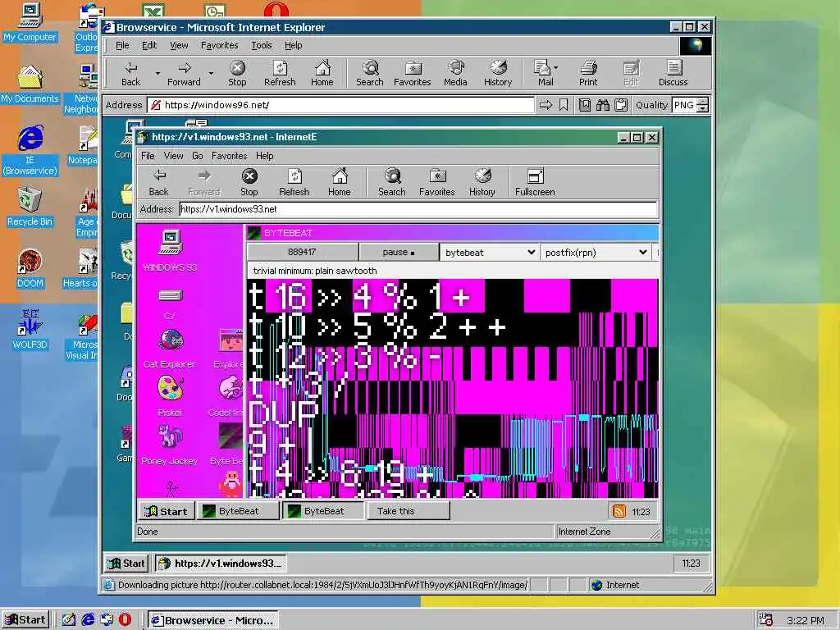Click the Windows 96 Start button
The height and width of the screenshot is (630, 840).
pyautogui.click(x=126, y=563)
